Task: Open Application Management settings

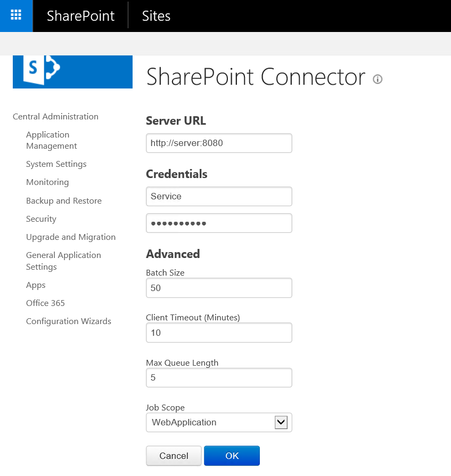Action: [x=51, y=140]
